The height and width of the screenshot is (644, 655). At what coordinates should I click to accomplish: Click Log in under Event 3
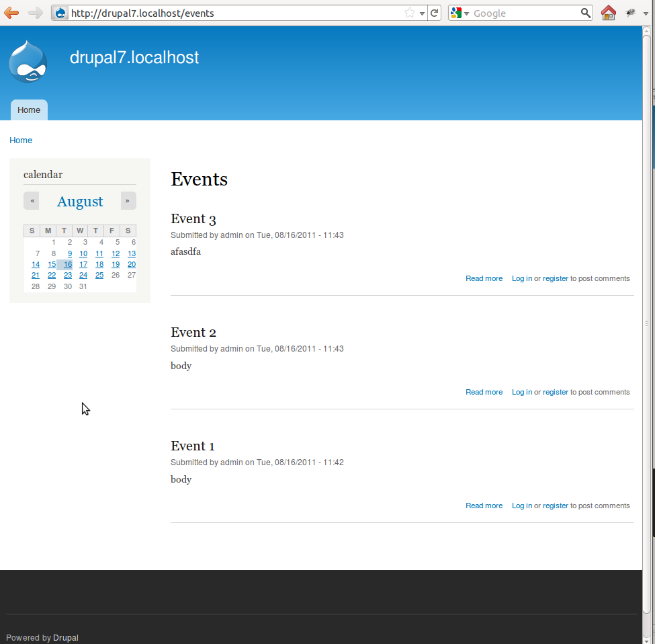pos(522,279)
